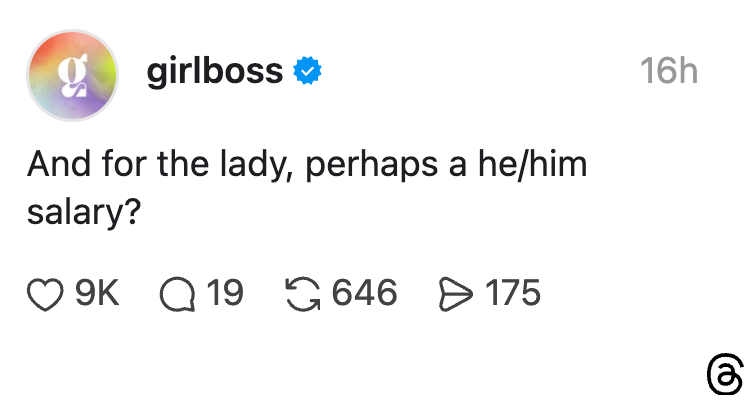The width and height of the screenshot is (753, 410).
Task: Click the 19 replies count
Action: tap(224, 293)
